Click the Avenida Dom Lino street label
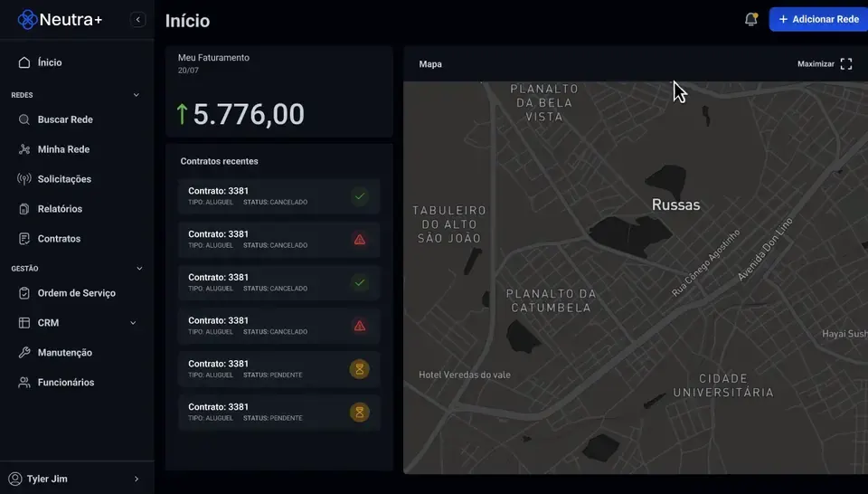The width and height of the screenshot is (868, 494). (x=765, y=249)
